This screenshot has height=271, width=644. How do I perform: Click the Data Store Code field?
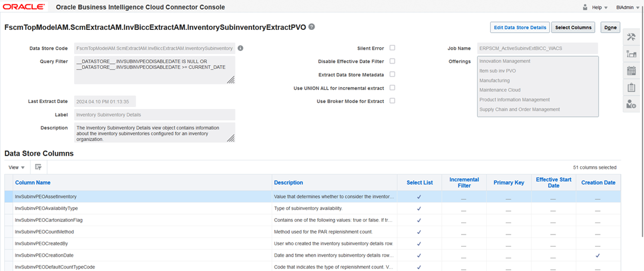click(x=154, y=48)
